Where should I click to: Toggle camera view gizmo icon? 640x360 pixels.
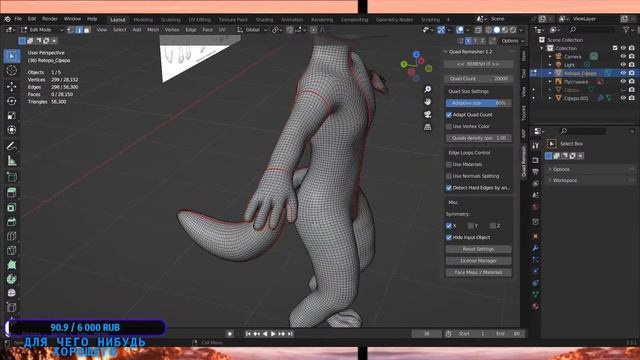click(427, 114)
